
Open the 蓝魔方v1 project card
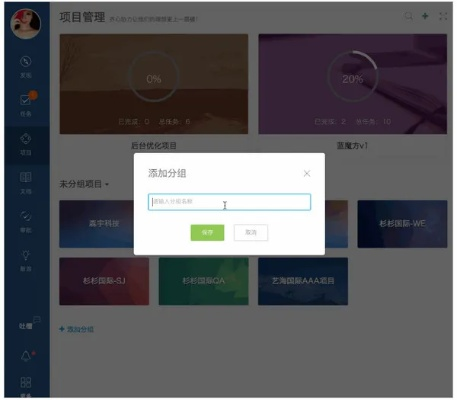click(x=353, y=84)
